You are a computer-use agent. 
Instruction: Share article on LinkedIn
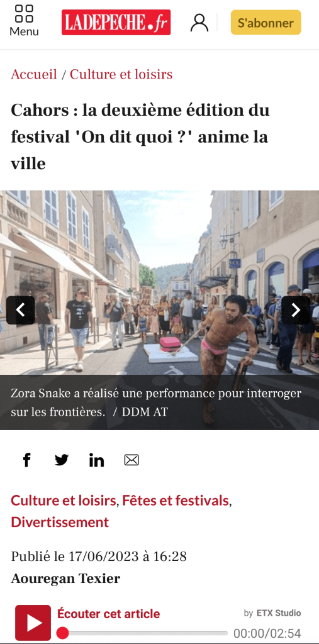coord(97,460)
